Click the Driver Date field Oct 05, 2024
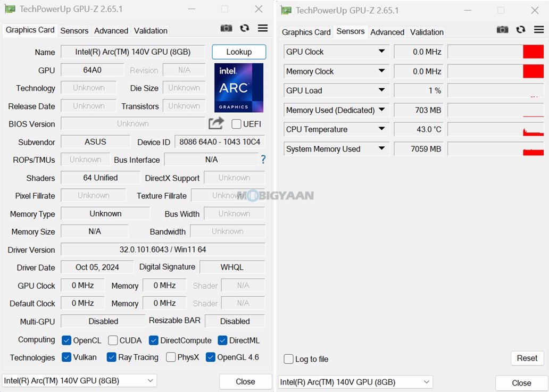Viewport: 549px width, 392px height. [97, 267]
